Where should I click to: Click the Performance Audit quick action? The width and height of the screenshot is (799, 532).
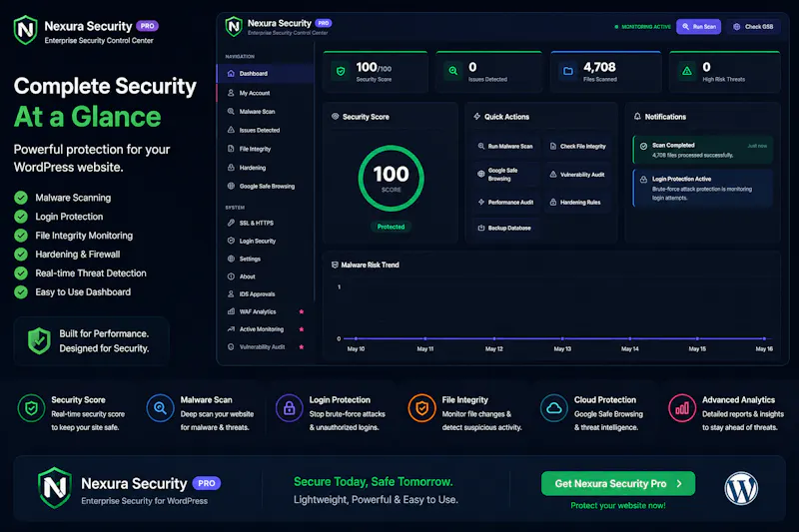click(x=505, y=202)
